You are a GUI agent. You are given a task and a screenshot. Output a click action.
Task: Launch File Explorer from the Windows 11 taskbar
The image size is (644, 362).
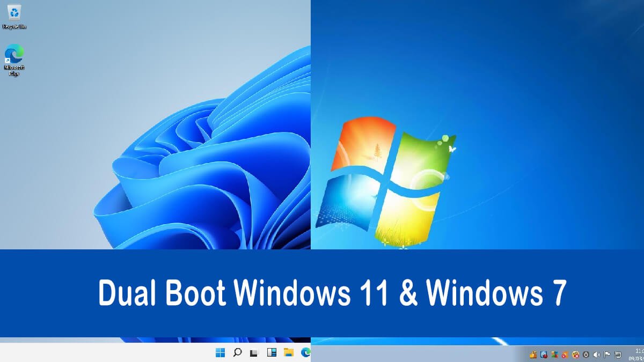point(288,353)
